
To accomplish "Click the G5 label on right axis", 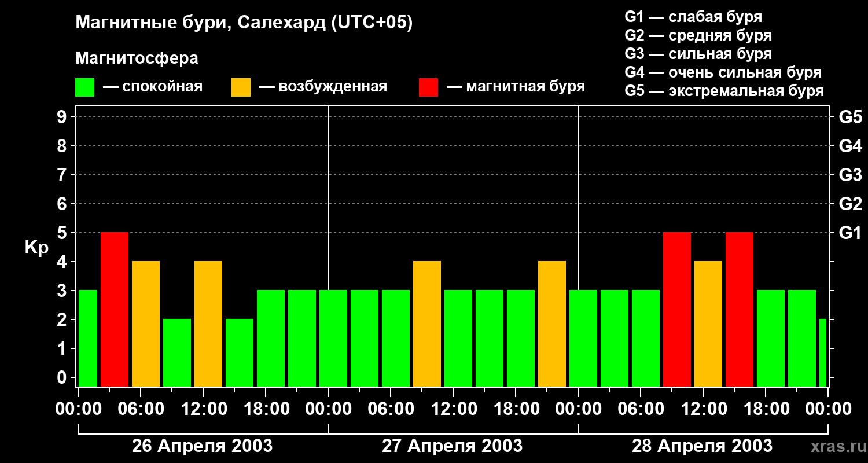I will click(x=850, y=117).
